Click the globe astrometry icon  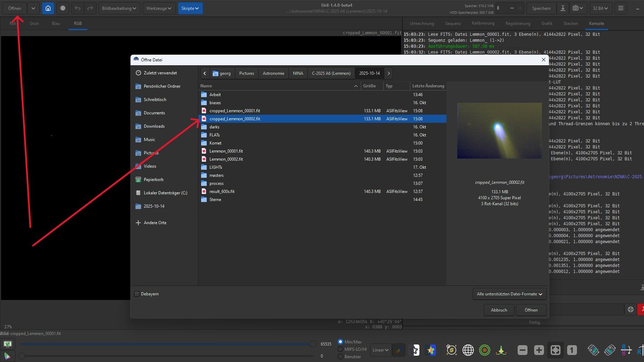pyautogui.click(x=468, y=350)
